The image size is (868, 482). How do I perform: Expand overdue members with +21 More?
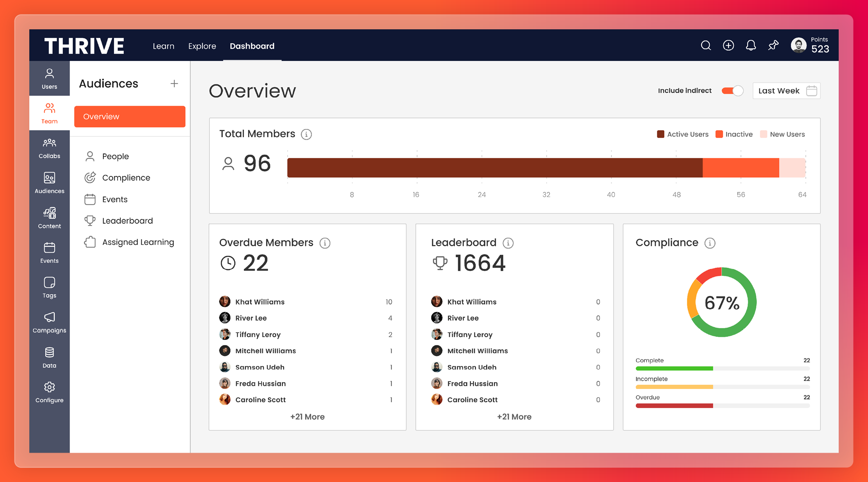[307, 417]
